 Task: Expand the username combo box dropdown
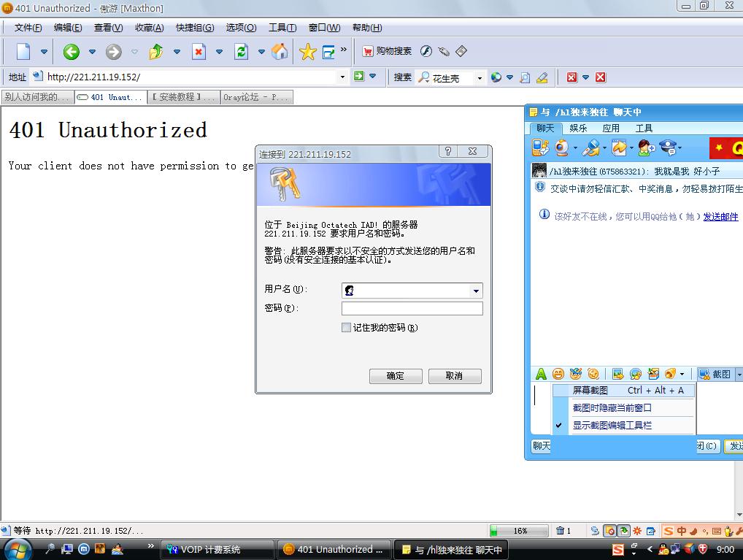point(475,291)
